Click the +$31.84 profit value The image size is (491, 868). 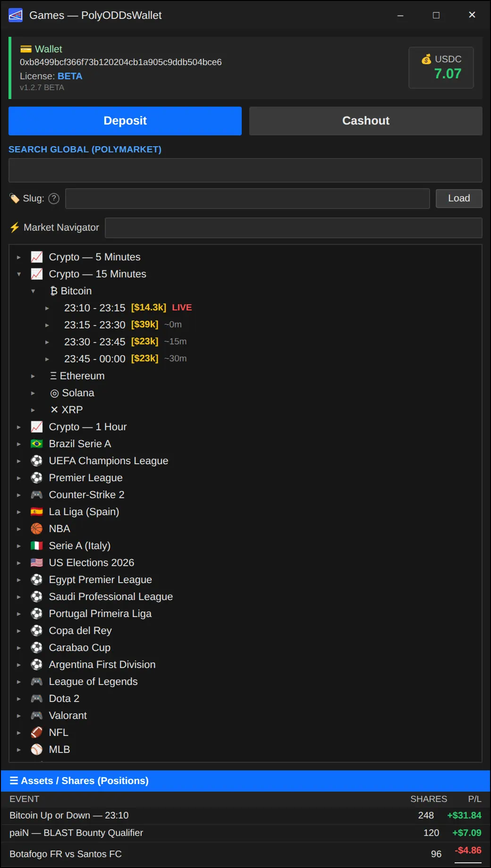click(465, 816)
